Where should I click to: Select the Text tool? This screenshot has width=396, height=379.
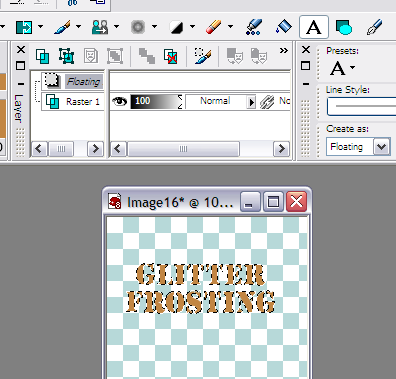pyautogui.click(x=314, y=27)
